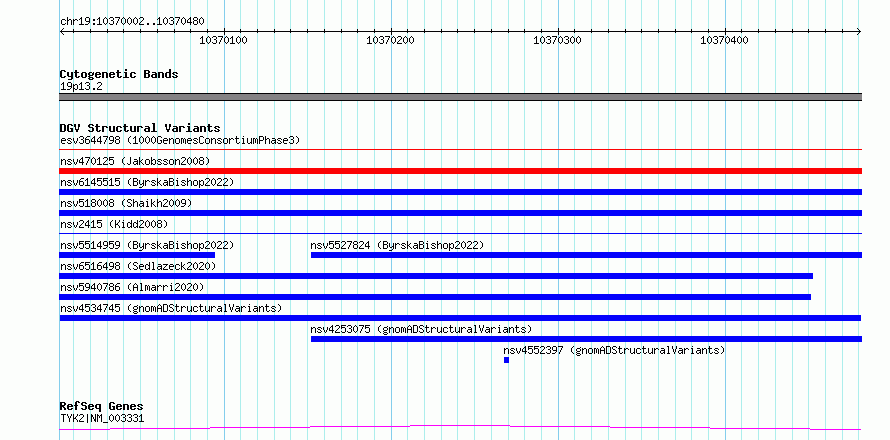Click the chr19:10370002..10370480 region label
Viewport: 890px width, 440px height.
(132, 22)
